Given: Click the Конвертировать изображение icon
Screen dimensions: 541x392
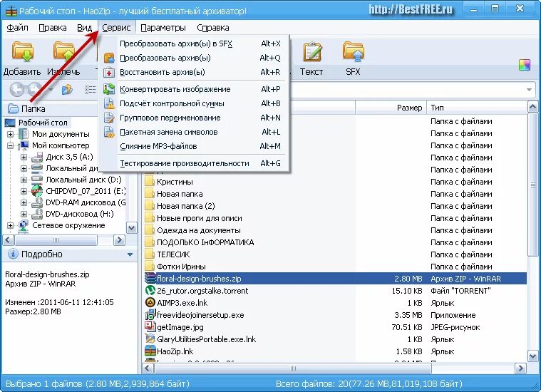Looking at the screenshot, I should coord(109,89).
